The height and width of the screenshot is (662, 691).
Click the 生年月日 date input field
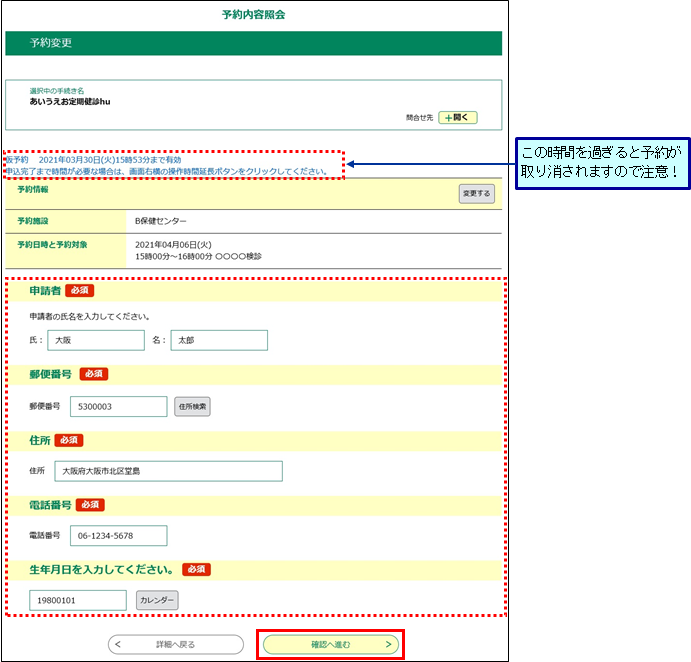79,600
